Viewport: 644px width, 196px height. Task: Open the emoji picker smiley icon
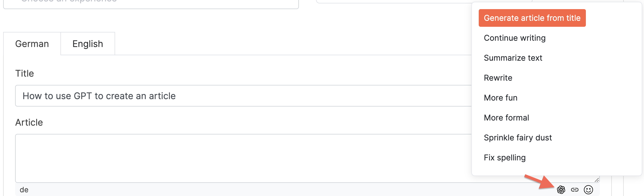coord(588,189)
